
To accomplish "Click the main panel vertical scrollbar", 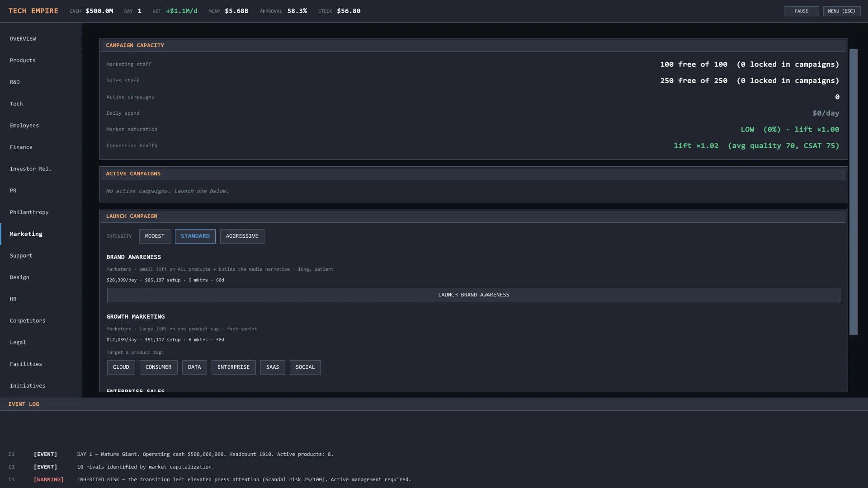I will tap(854, 192).
